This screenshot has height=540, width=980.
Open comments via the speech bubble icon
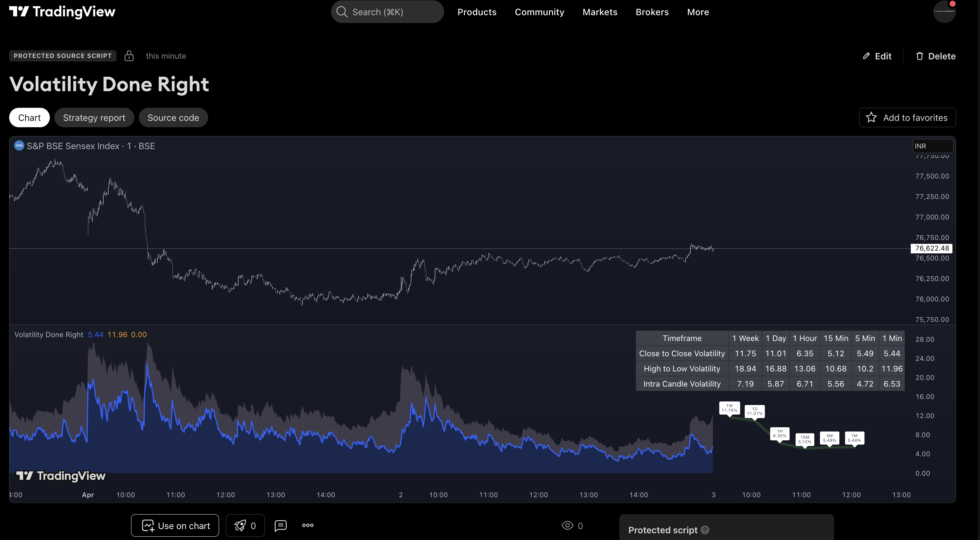[281, 526]
